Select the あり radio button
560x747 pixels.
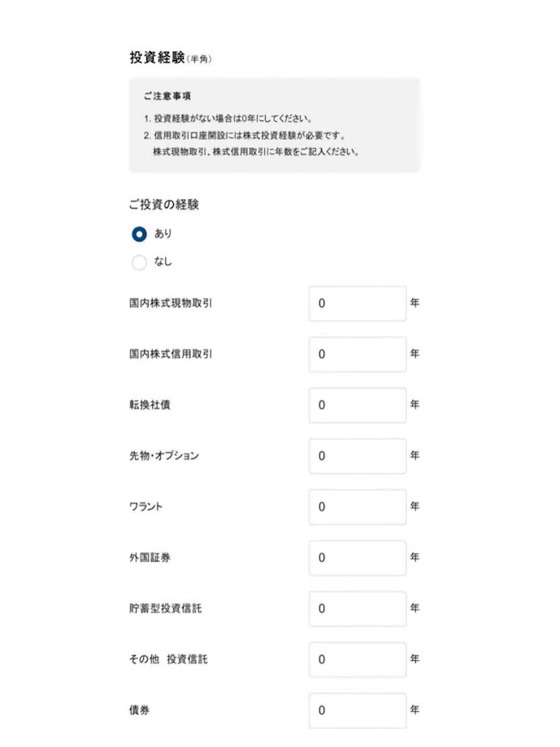click(139, 234)
